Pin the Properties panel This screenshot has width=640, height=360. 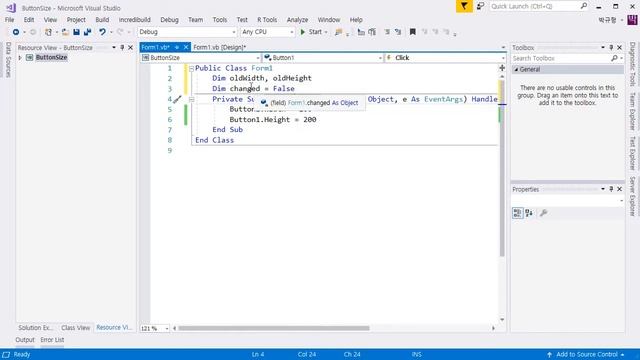611,189
